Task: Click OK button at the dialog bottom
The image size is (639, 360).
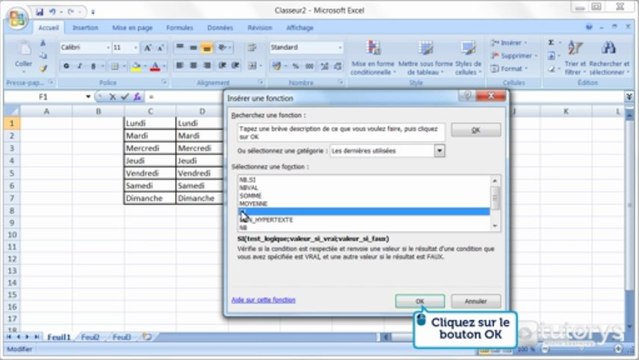Action: (420, 301)
